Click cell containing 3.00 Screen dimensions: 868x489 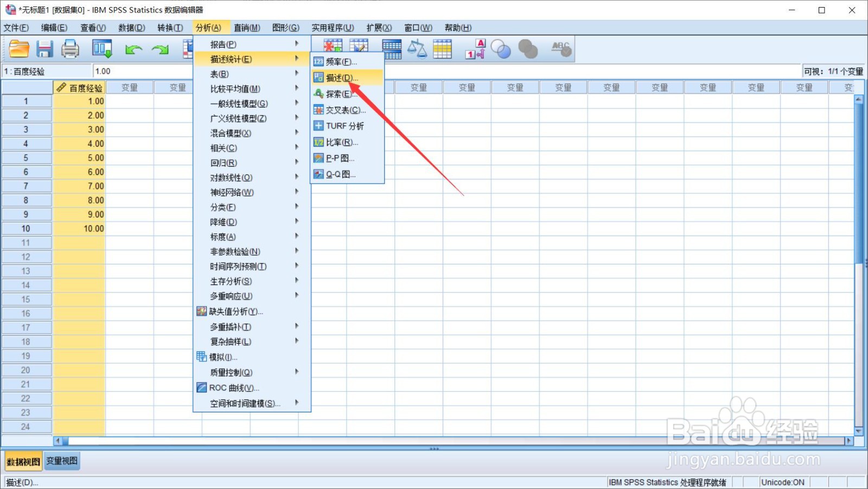(79, 130)
